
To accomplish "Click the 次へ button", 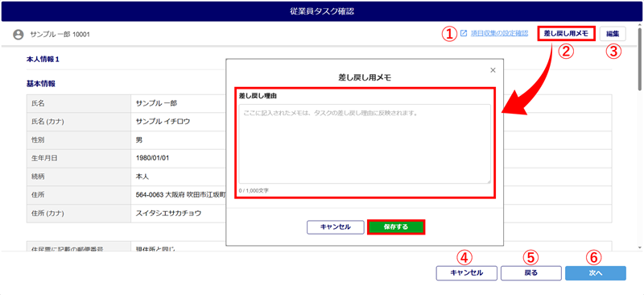I will click(596, 273).
